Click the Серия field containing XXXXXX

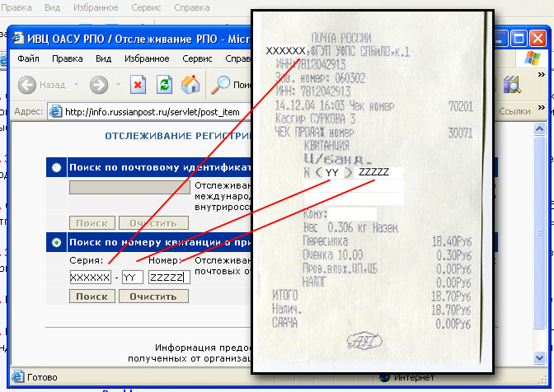click(91, 278)
